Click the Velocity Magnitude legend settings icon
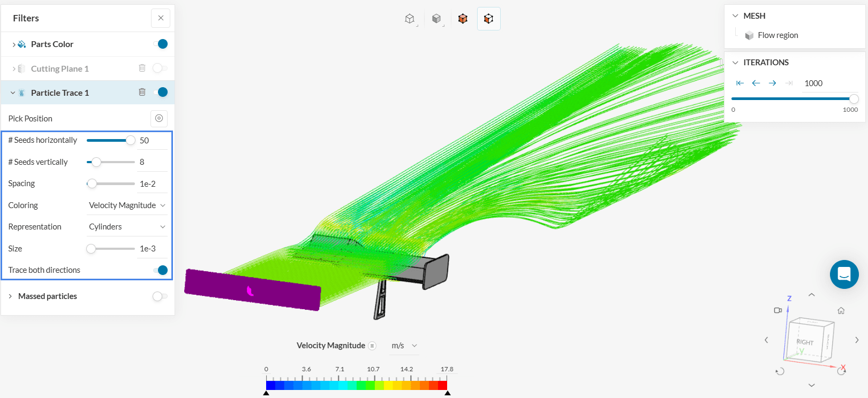 [372, 346]
